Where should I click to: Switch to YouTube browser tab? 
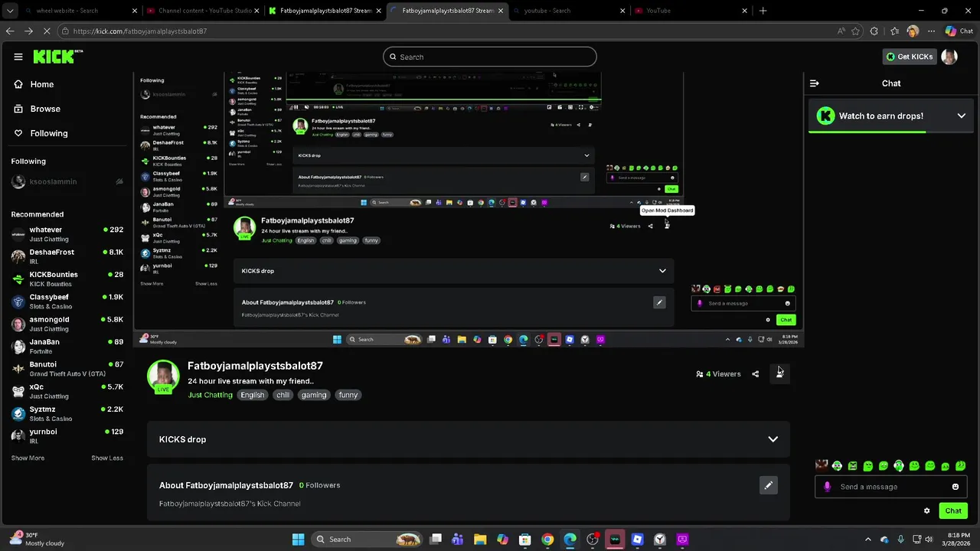pyautogui.click(x=691, y=11)
